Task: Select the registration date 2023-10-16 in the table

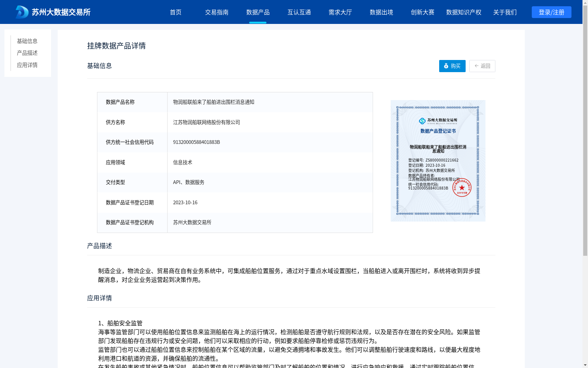Action: pyautogui.click(x=185, y=202)
